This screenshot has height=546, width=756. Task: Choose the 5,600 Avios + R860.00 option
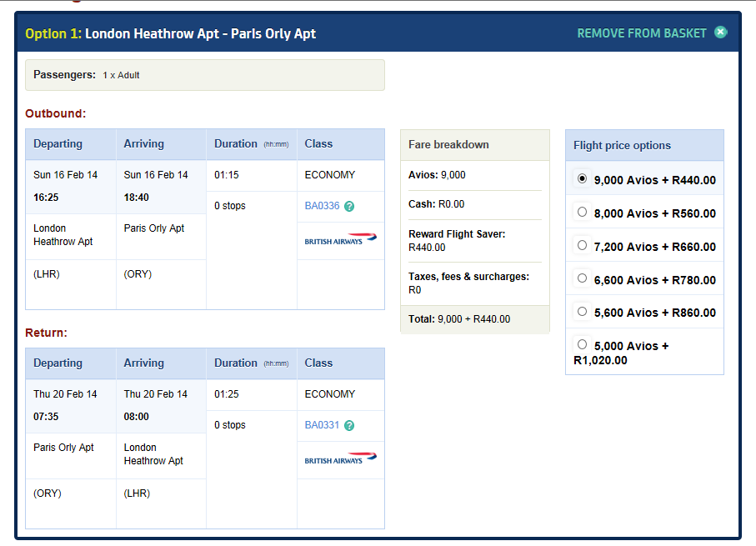click(x=582, y=312)
